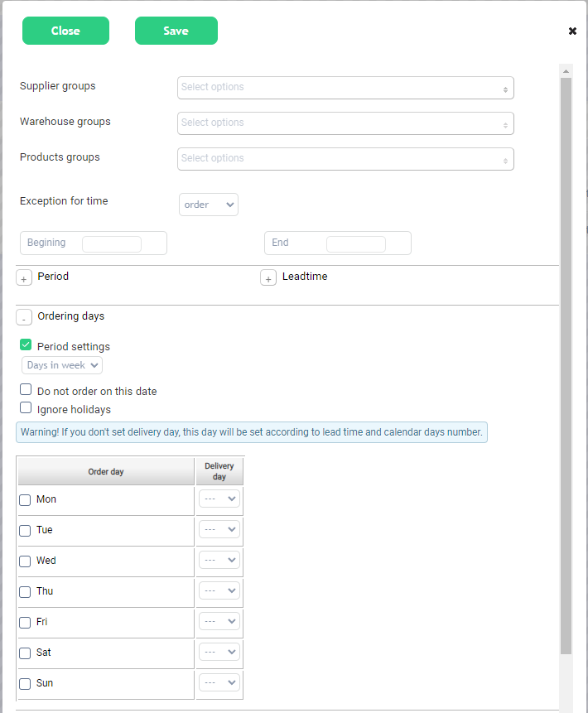
Task: Toggle the Ignore holidays checkbox
Action: tap(26, 408)
